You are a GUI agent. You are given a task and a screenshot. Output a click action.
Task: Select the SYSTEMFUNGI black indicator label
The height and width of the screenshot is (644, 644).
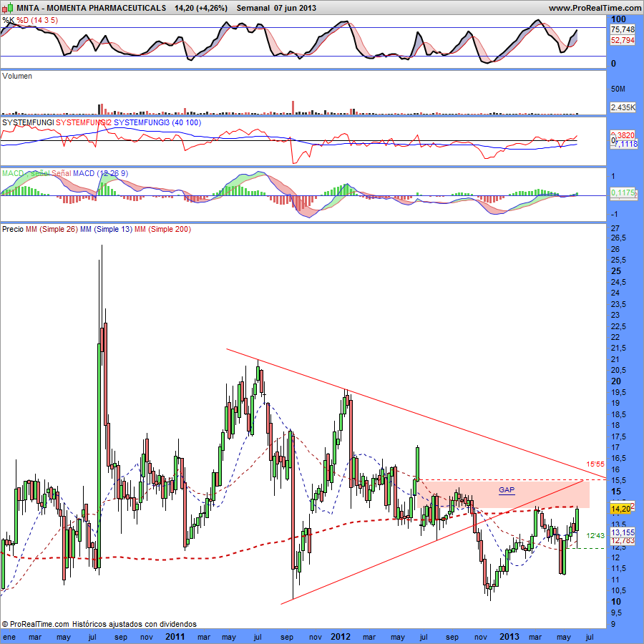point(28,122)
